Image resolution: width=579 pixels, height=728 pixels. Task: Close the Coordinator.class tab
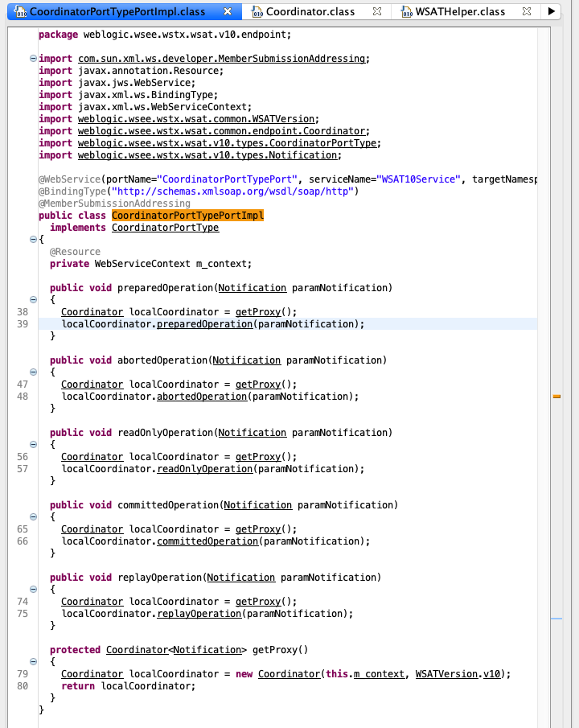(377, 11)
